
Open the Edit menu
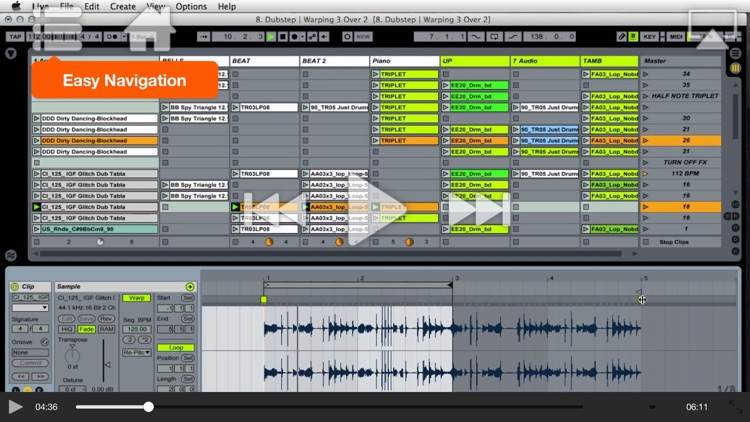[91, 7]
